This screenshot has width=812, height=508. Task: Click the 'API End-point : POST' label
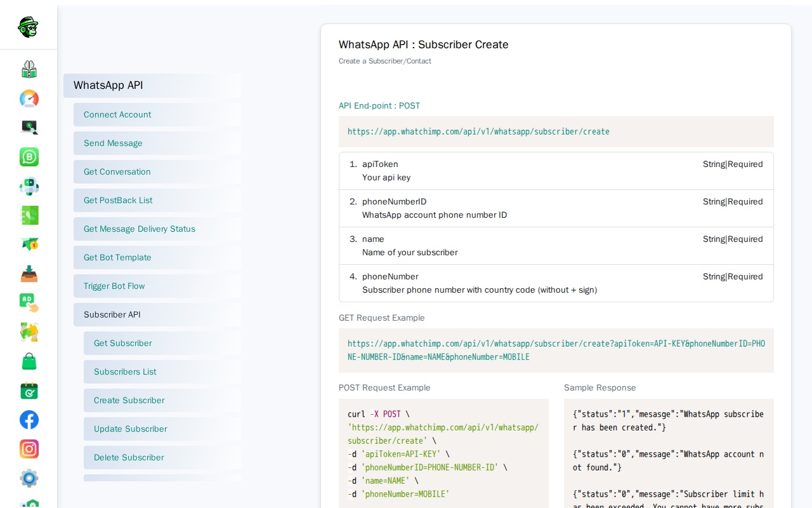[x=379, y=106]
